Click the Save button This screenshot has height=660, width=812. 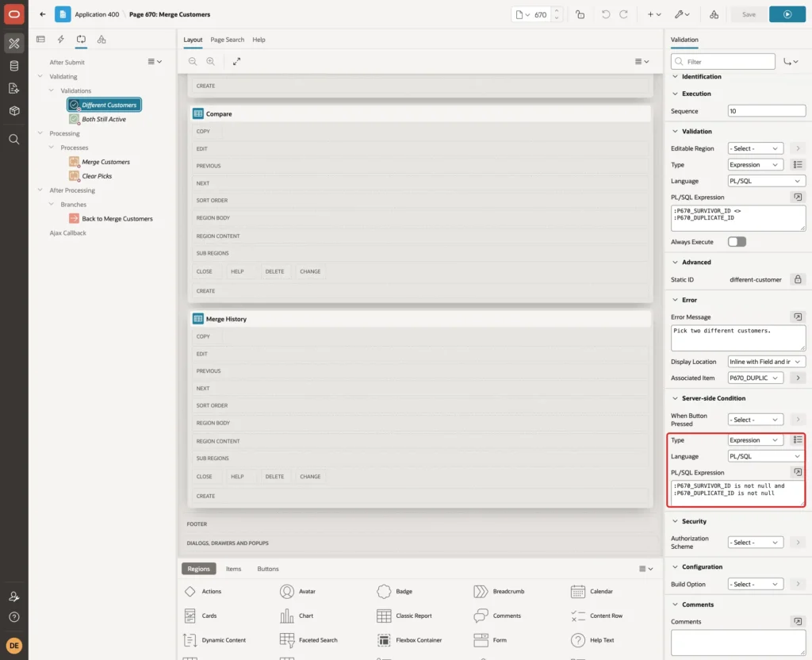749,14
